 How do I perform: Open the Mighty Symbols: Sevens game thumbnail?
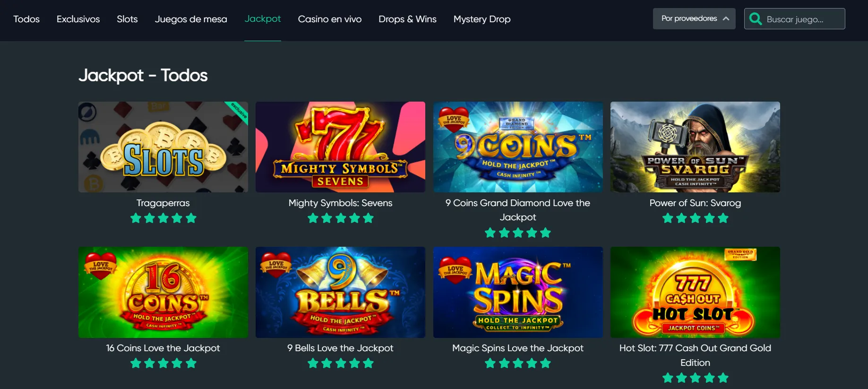click(340, 147)
